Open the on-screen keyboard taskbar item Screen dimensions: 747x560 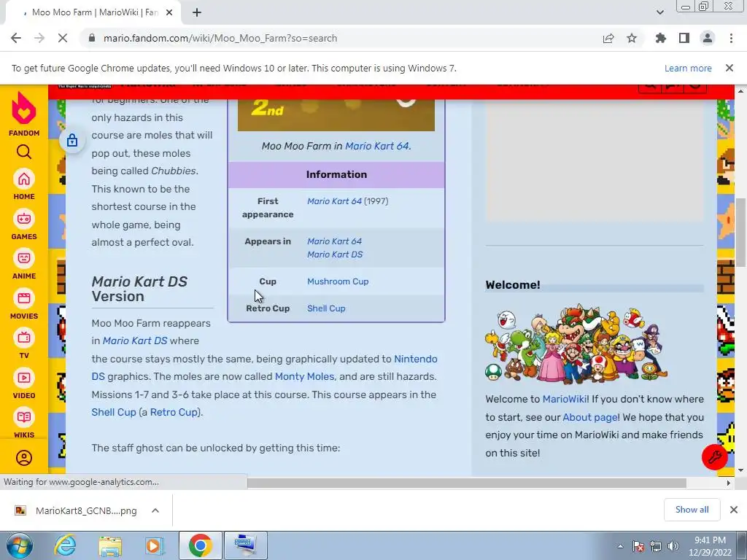[x=245, y=545]
